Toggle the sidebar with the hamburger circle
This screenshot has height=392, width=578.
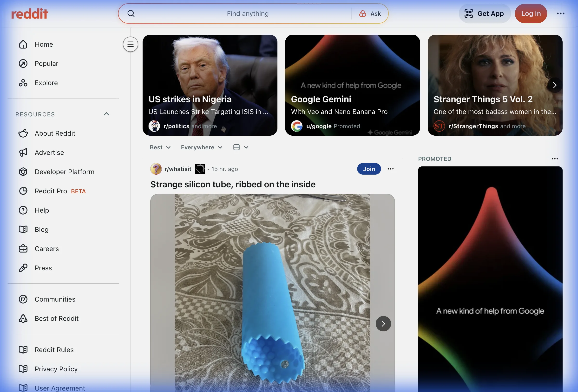(x=130, y=44)
